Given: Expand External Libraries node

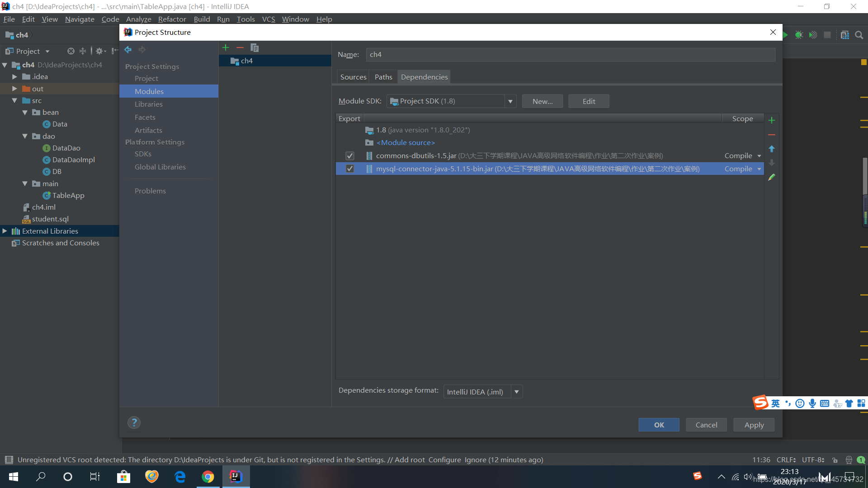Looking at the screenshot, I should 5,231.
